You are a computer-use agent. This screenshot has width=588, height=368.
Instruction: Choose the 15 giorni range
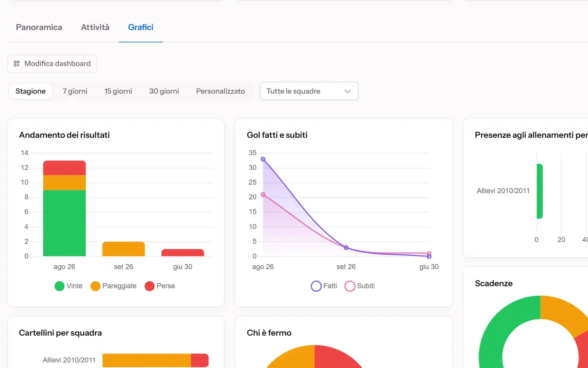coord(118,91)
